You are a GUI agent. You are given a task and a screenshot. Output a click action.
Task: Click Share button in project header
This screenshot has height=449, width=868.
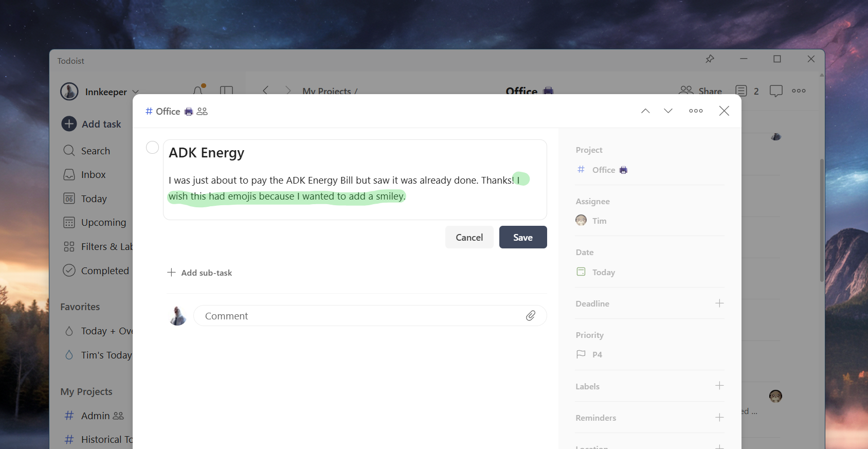pos(700,91)
